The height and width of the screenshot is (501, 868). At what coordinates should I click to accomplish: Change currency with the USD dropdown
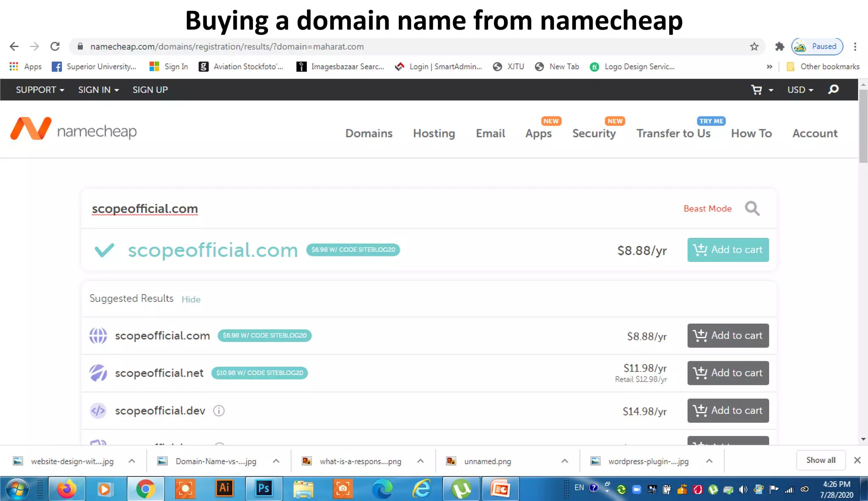(x=800, y=90)
